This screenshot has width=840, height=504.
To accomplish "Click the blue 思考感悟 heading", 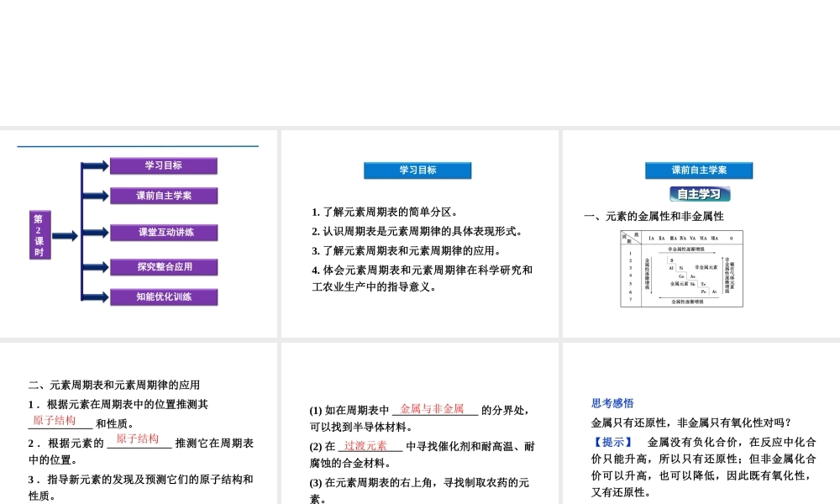I will 612,403.
